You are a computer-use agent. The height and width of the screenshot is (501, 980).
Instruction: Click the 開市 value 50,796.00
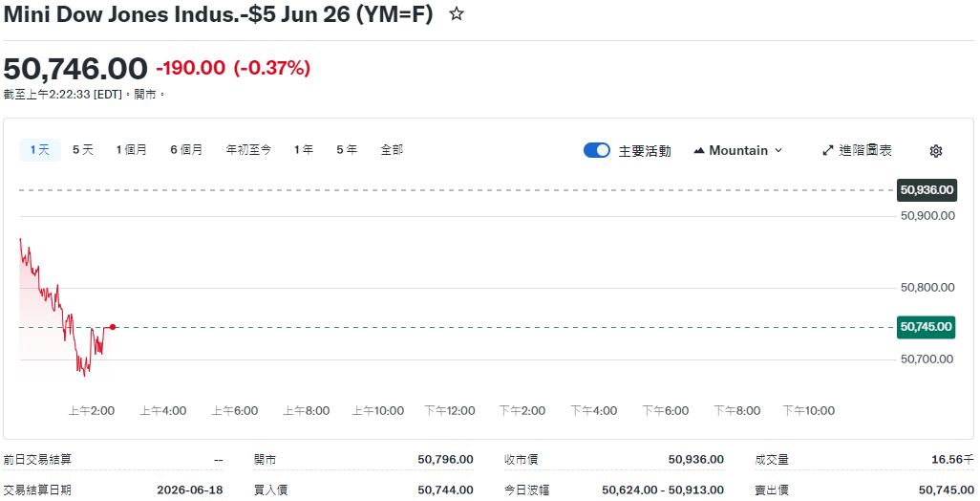click(446, 460)
